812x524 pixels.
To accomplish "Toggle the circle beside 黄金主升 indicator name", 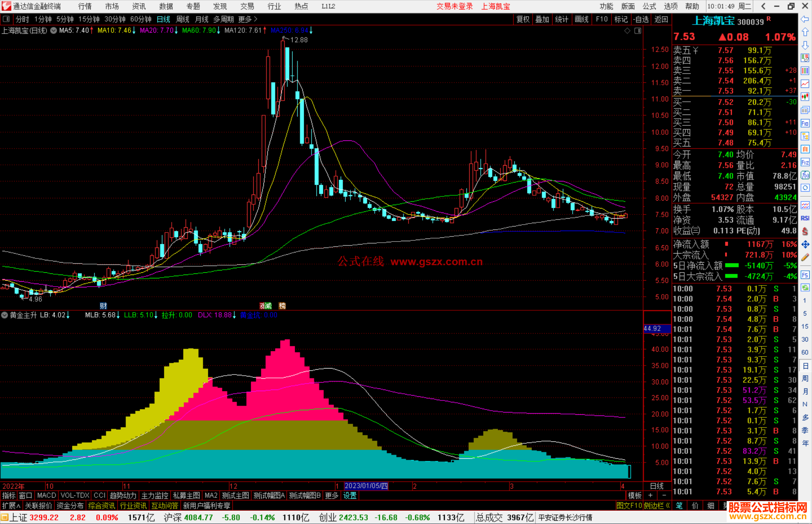I will point(5,315).
